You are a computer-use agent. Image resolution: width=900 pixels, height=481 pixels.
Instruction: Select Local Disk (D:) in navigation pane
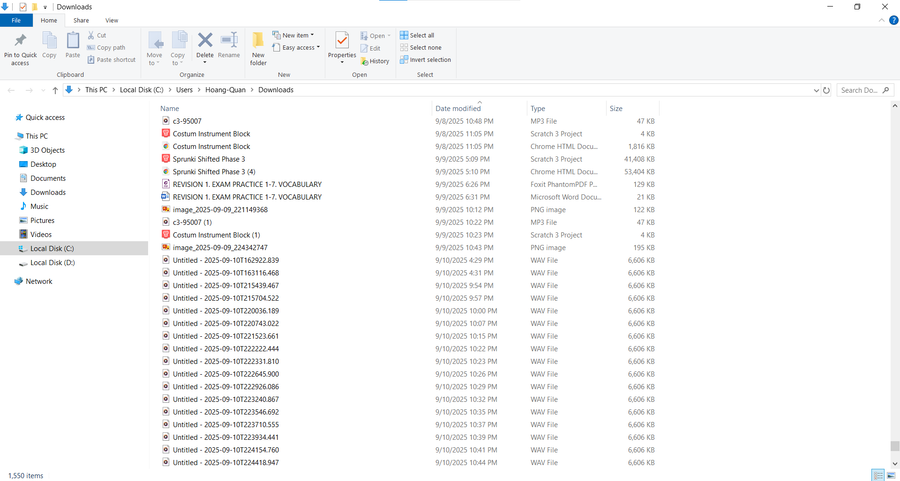point(52,262)
